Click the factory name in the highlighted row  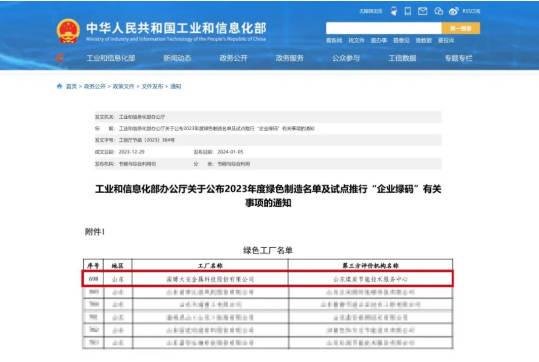tap(210, 279)
